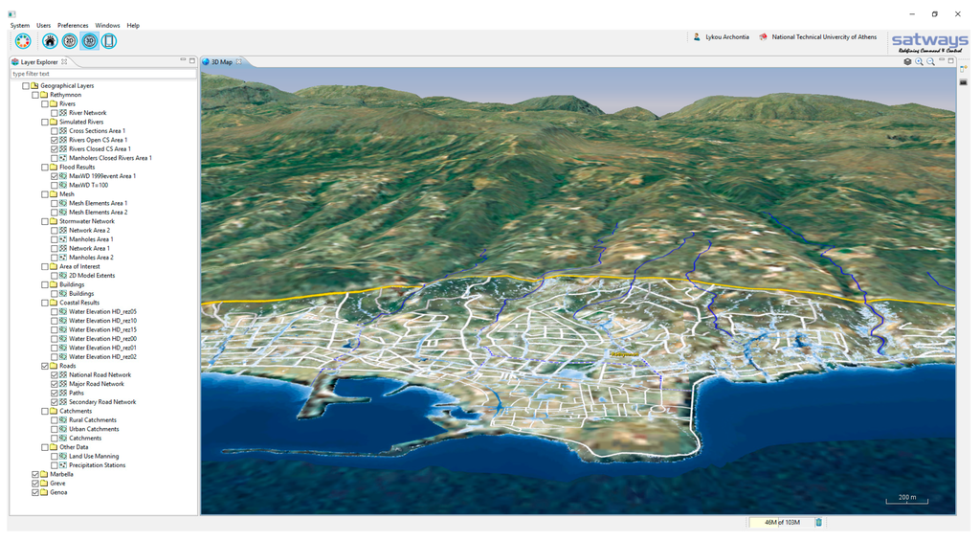This screenshot has width=980, height=541.
Task: Disable the National Road Network layer
Action: pos(55,375)
